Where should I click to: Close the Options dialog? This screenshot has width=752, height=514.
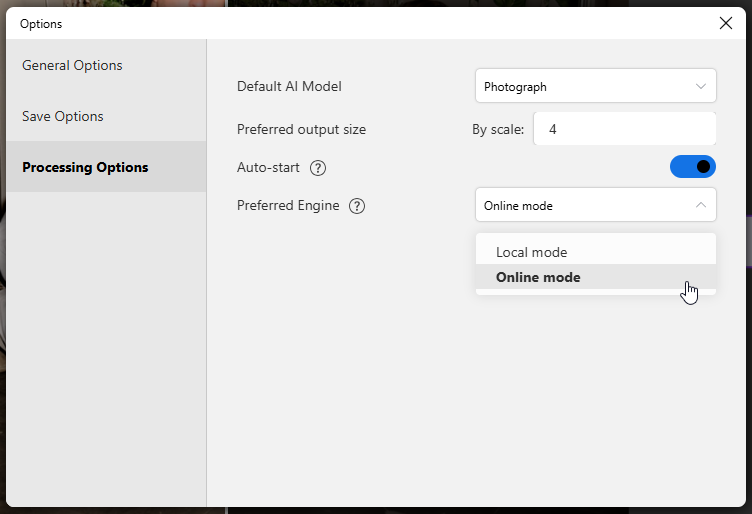coord(726,23)
